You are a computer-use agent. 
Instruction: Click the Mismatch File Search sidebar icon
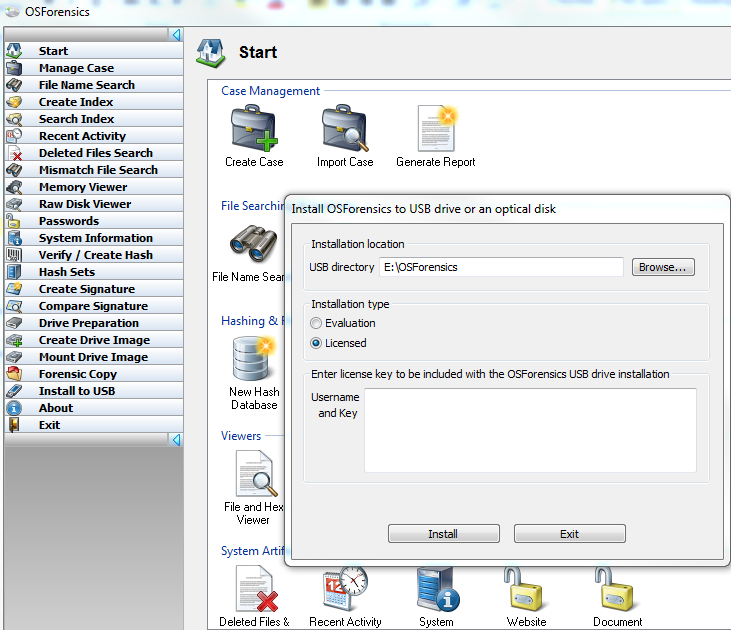14,170
